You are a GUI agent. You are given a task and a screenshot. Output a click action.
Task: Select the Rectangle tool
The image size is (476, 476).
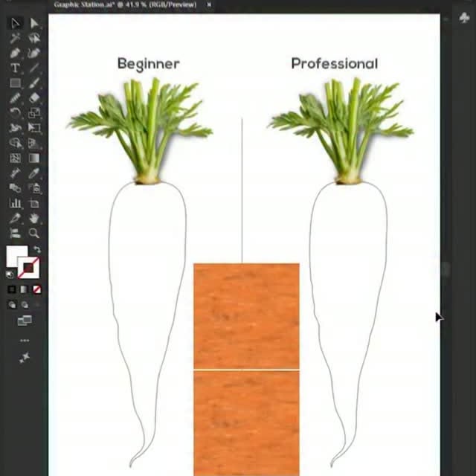[x=15, y=83]
